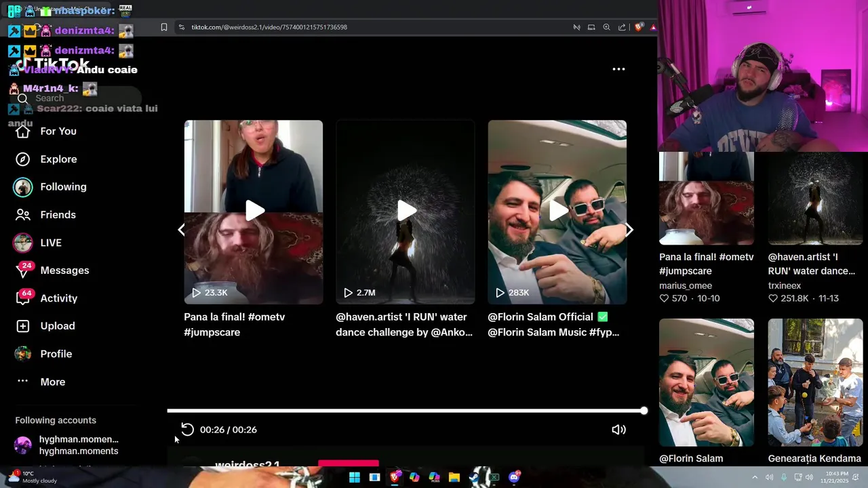Open '@Florin Salam Official' caption link
This screenshot has height=488, width=868.
tap(553, 325)
